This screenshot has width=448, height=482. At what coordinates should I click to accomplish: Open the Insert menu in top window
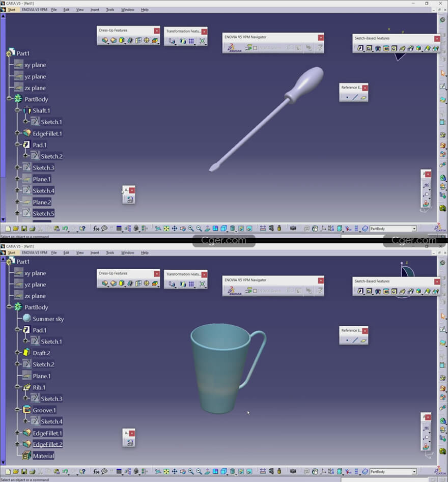coord(95,10)
